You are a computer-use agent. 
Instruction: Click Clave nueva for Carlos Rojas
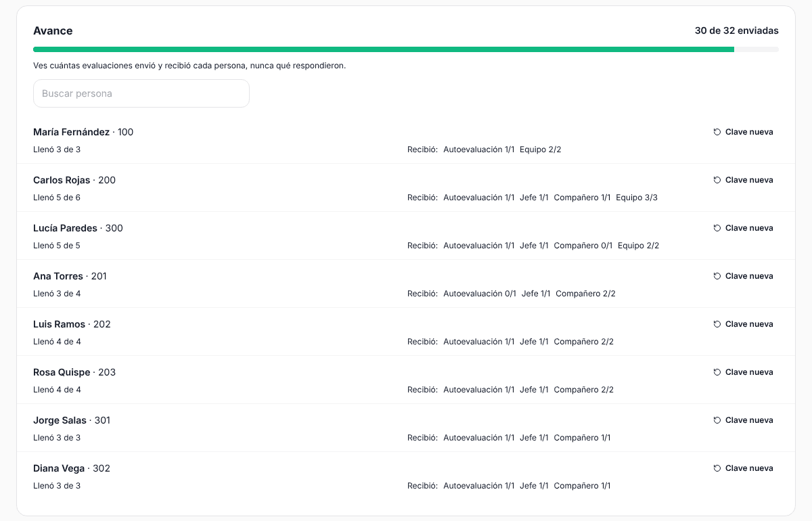coord(743,180)
